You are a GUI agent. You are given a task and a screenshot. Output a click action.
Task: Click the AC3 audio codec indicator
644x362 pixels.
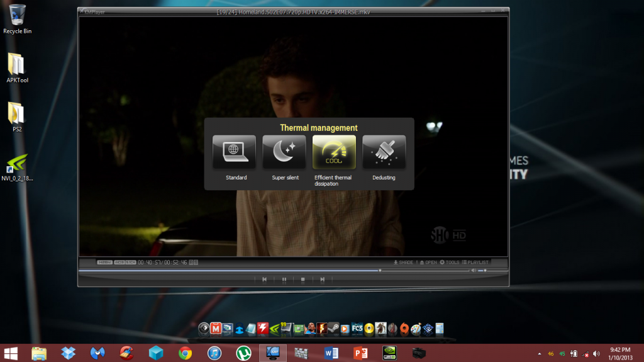(119, 262)
